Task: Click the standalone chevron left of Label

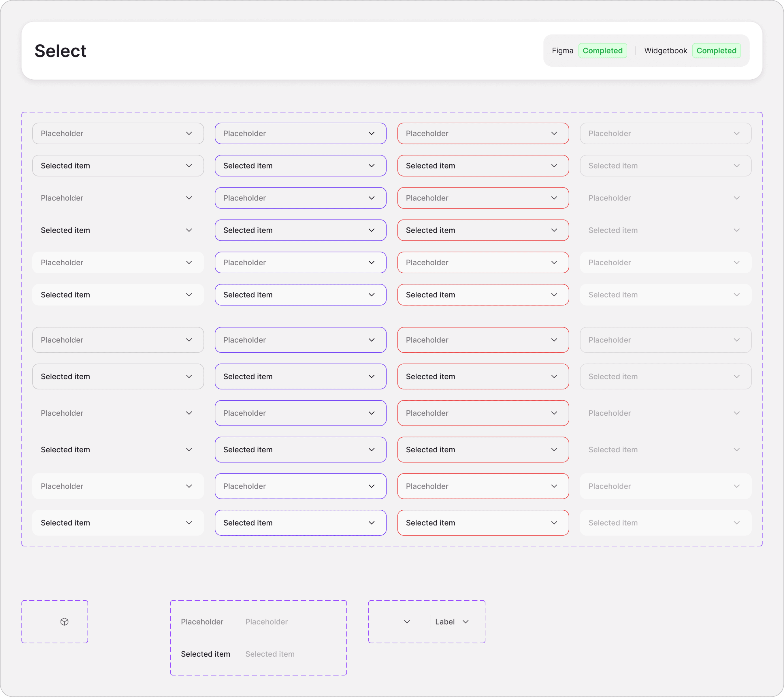Action: (407, 622)
